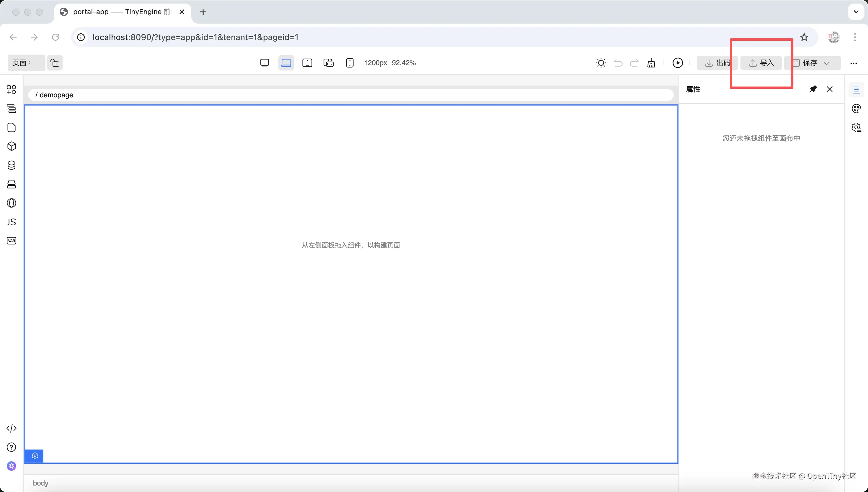The image size is (868, 492).
Task: Open the page management sidebar icon
Action: pyautogui.click(x=12, y=127)
